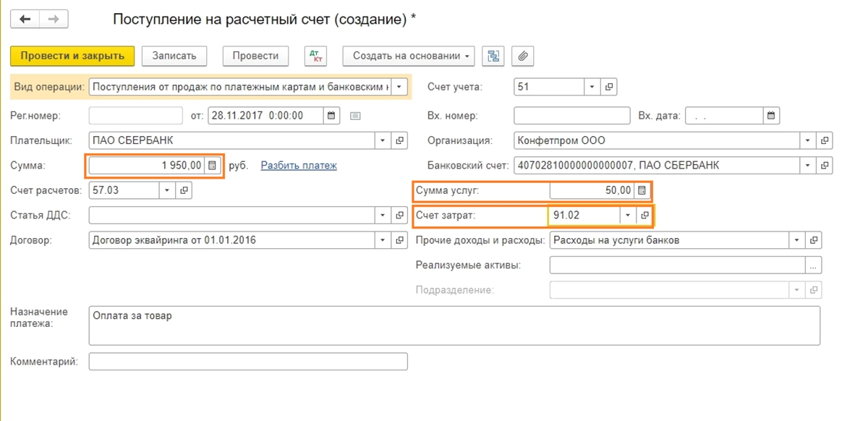Screen dimensions: 868x421
Task: Expand the Вид операции dropdown
Action: (x=400, y=87)
